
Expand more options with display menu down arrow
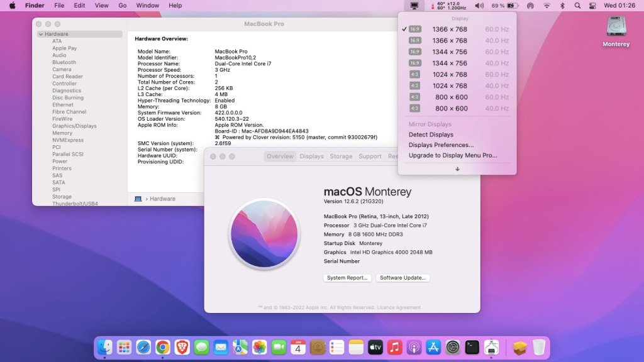pos(457,168)
